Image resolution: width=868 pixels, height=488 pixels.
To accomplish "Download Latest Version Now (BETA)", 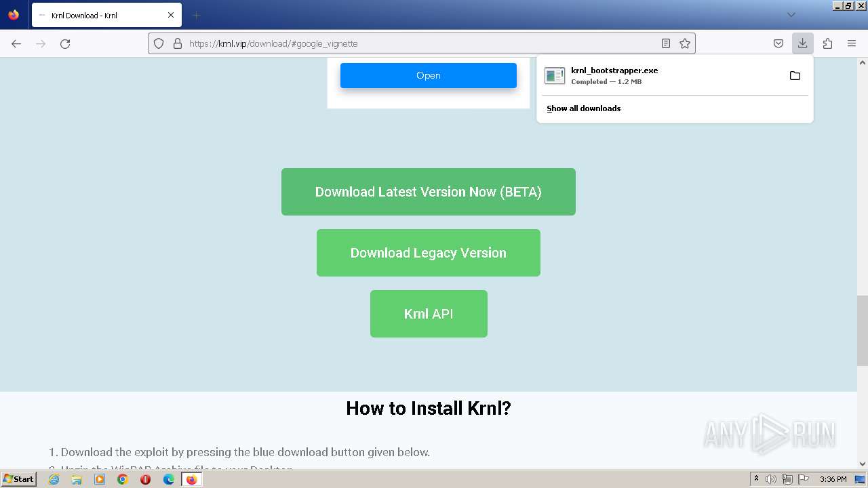I will coord(429,192).
